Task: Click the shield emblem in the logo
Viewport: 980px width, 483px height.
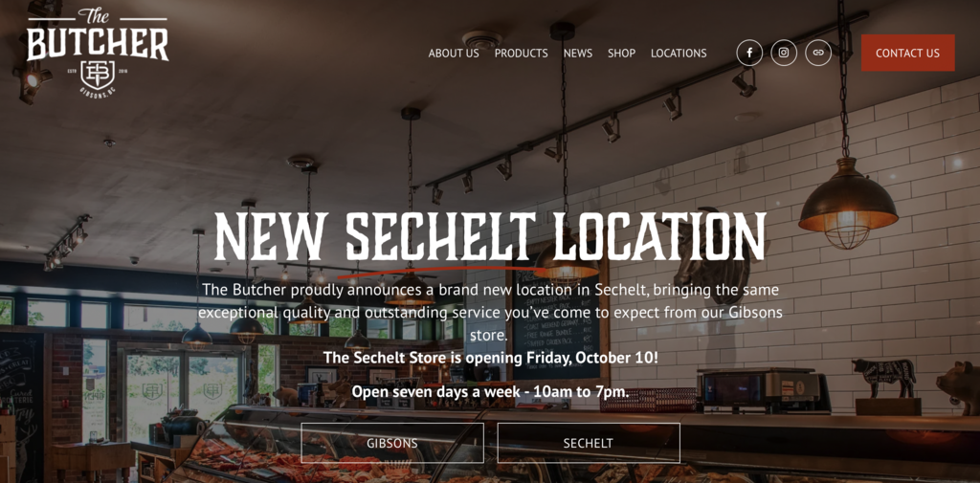Action: point(99,74)
